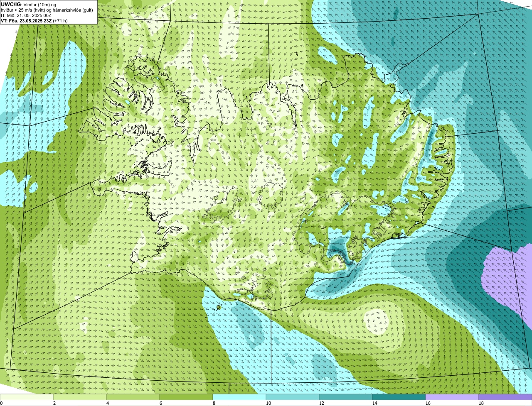Image resolution: width=532 pixels, height=406 pixels.
Task: Click the initial time 'IT: Mið. 21. 05. 2025 00Z'
Action: pos(26,15)
